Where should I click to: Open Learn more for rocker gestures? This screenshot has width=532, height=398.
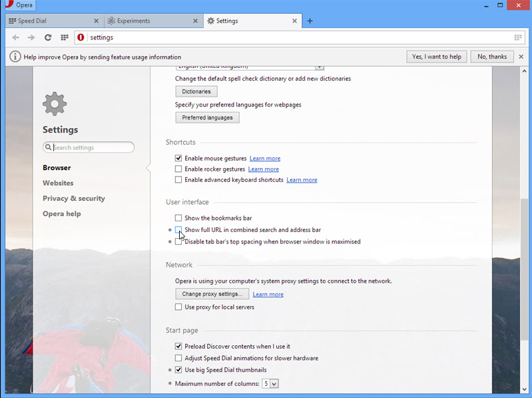coord(263,169)
